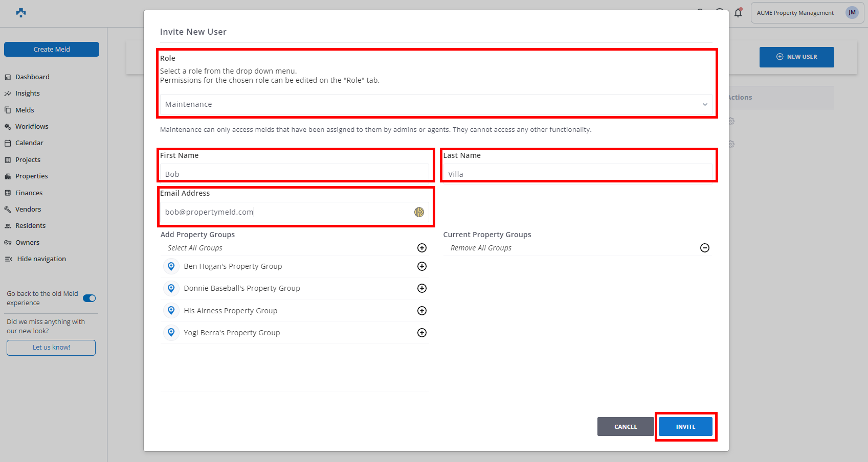The height and width of the screenshot is (462, 868).
Task: Click the First Name input field
Action: (x=295, y=174)
